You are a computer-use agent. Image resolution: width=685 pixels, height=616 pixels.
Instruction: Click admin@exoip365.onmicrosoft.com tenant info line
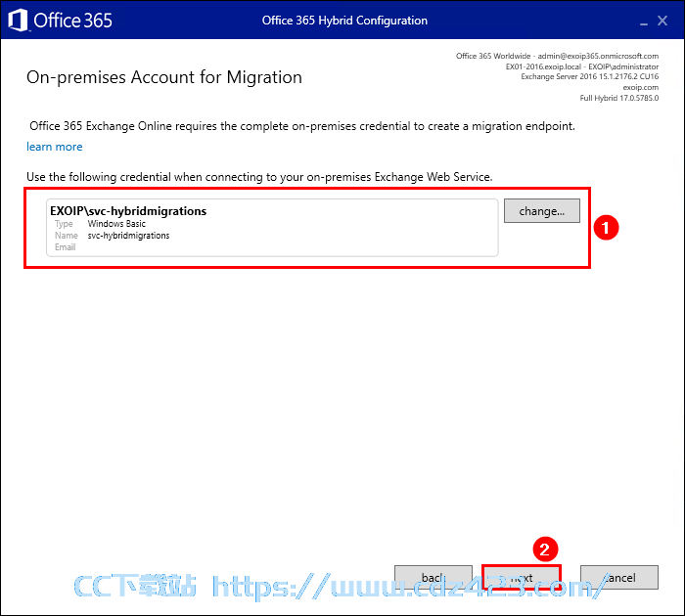pyautogui.click(x=557, y=56)
